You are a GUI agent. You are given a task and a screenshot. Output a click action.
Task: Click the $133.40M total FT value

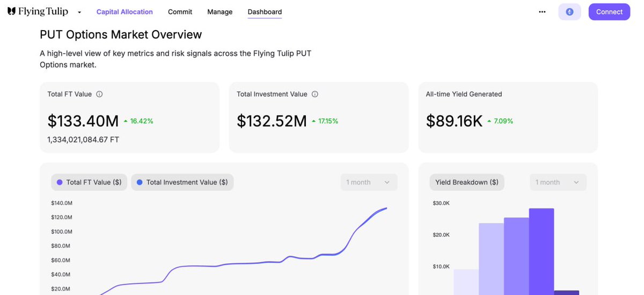tap(83, 121)
